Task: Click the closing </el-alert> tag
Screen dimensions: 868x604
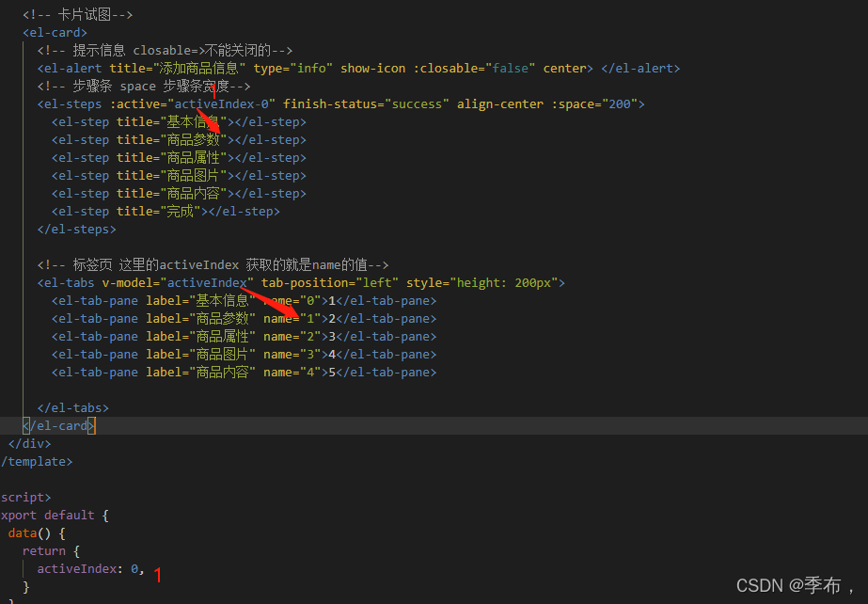Action: pyautogui.click(x=640, y=68)
